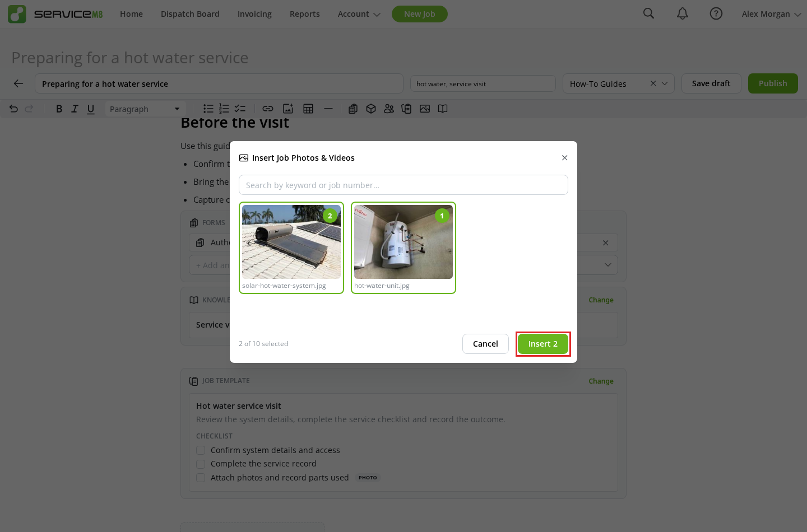Image resolution: width=807 pixels, height=532 pixels.
Task: Click the knowledge book toolbar icon
Action: coord(443,109)
